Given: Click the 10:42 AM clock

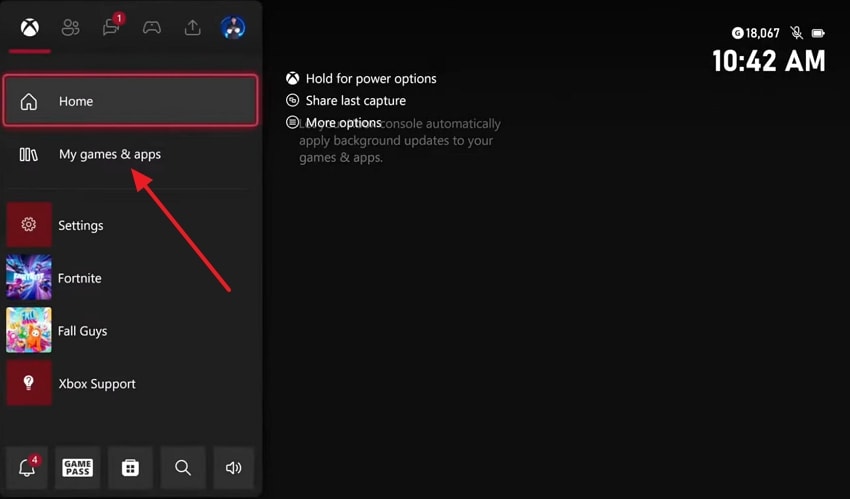Looking at the screenshot, I should 769,61.
